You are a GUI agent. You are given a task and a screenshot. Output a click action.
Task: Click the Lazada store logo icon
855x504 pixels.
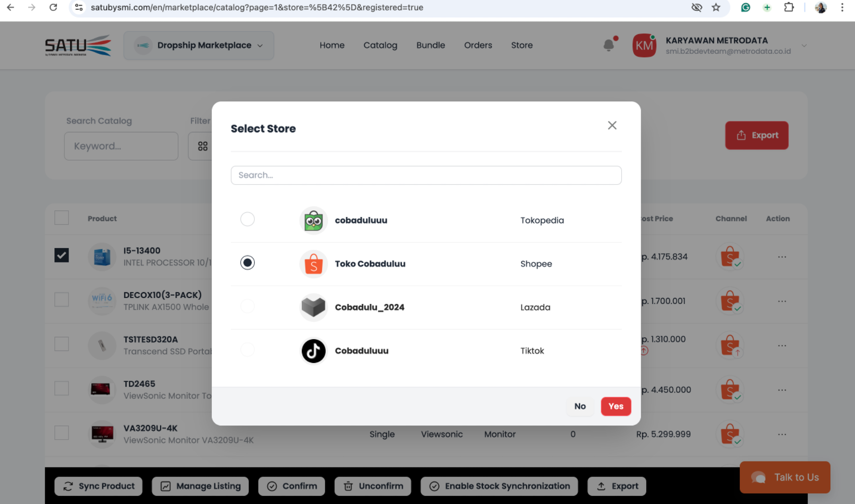click(313, 307)
